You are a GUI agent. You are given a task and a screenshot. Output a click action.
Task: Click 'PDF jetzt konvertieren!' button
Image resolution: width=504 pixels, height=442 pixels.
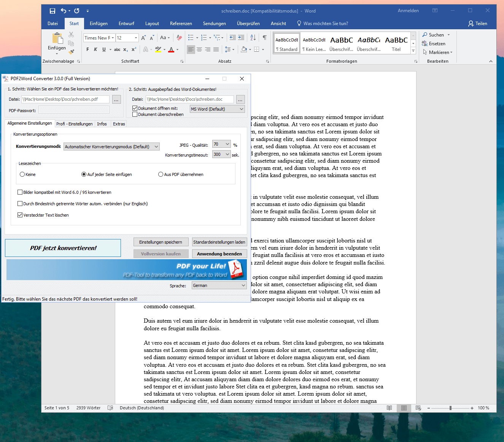(63, 248)
